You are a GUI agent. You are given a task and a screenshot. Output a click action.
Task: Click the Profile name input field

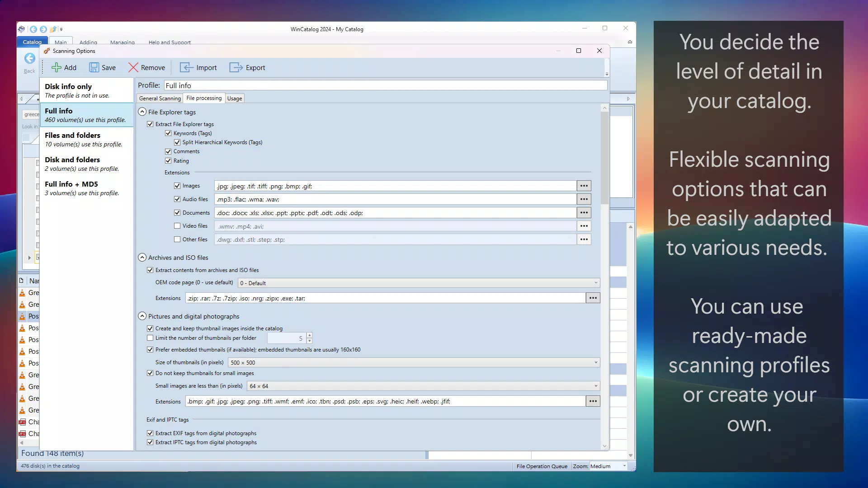(385, 85)
